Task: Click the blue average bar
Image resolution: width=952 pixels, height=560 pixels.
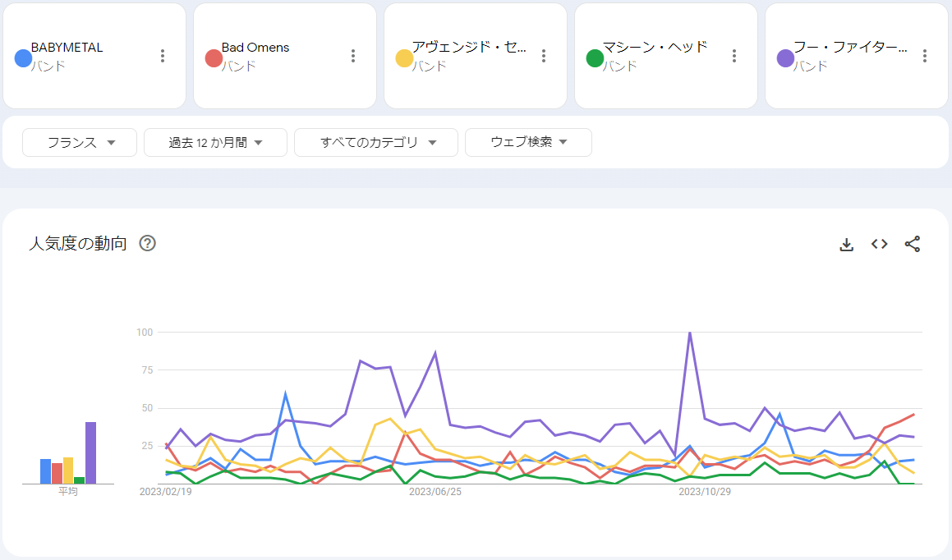Action: pos(45,471)
